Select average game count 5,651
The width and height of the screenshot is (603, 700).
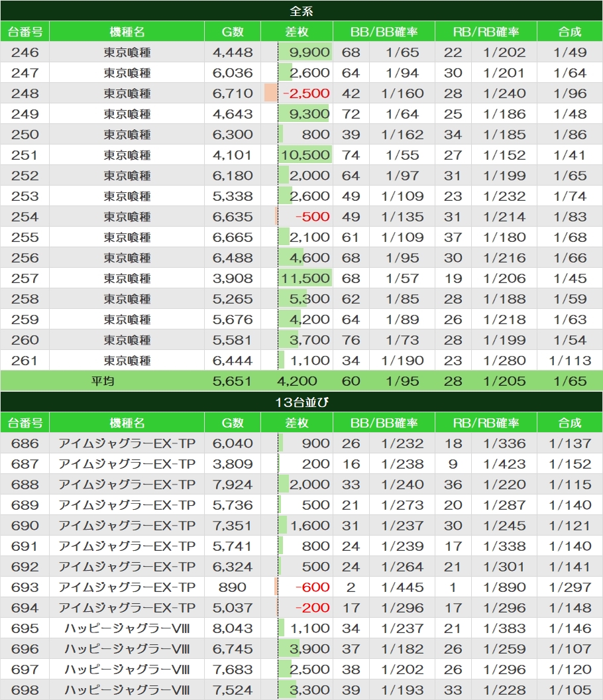pos(232,380)
